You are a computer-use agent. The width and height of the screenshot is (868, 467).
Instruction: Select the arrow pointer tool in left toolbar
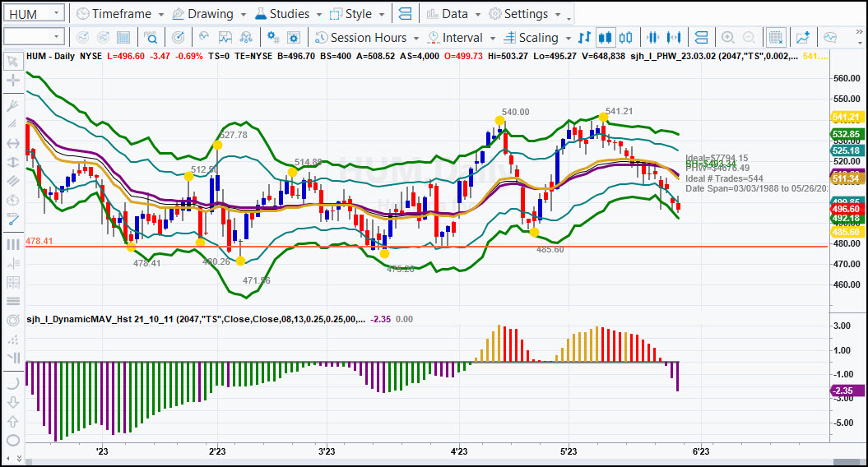pyautogui.click(x=12, y=61)
